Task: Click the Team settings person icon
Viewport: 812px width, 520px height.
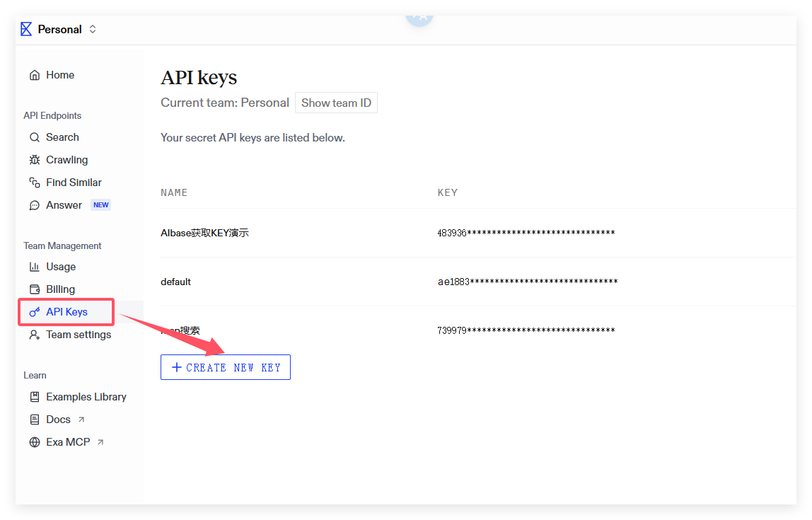Action: coord(35,335)
